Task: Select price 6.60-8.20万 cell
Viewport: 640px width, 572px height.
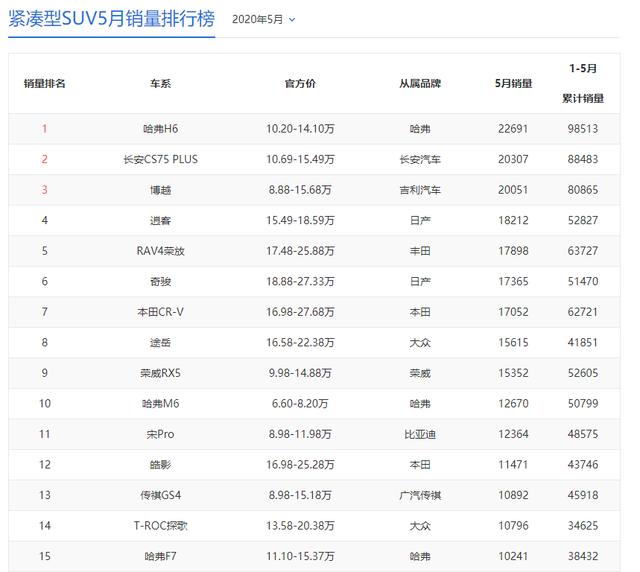Action: [300, 403]
